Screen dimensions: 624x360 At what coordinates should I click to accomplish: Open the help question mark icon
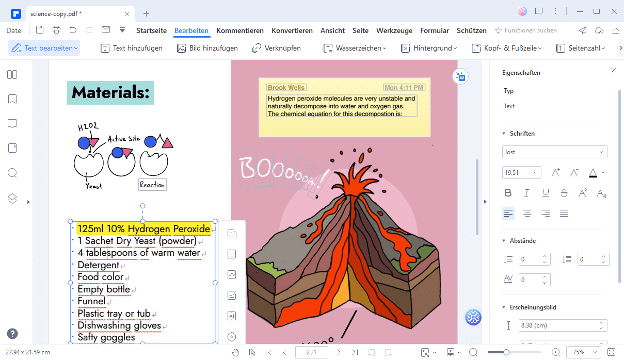12,333
